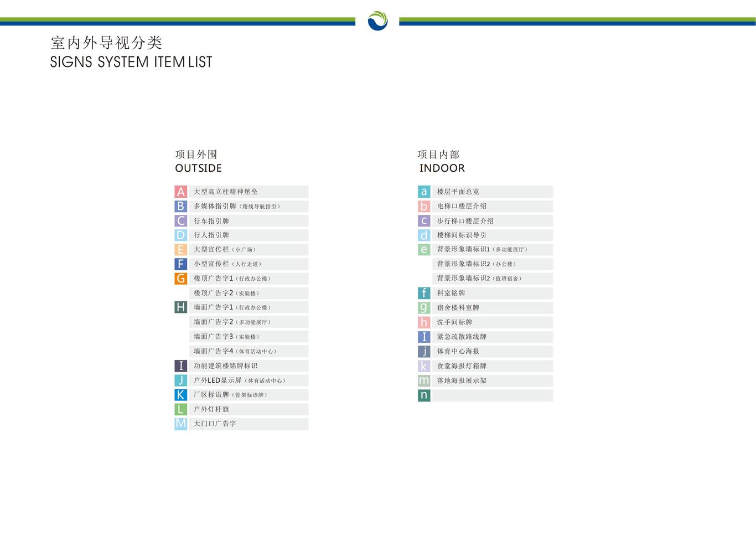Click the light blue uppercase D tile
Screen dimensions: 756x535
pyautogui.click(x=180, y=235)
